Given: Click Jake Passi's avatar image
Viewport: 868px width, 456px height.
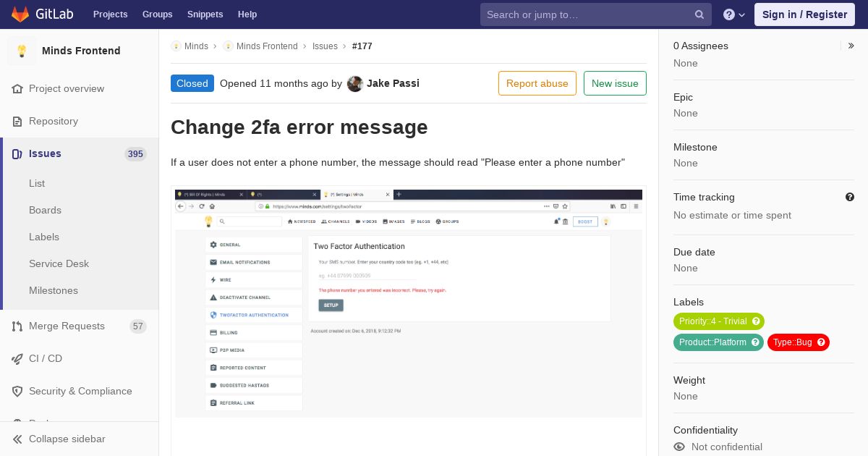Looking at the screenshot, I should pos(355,83).
